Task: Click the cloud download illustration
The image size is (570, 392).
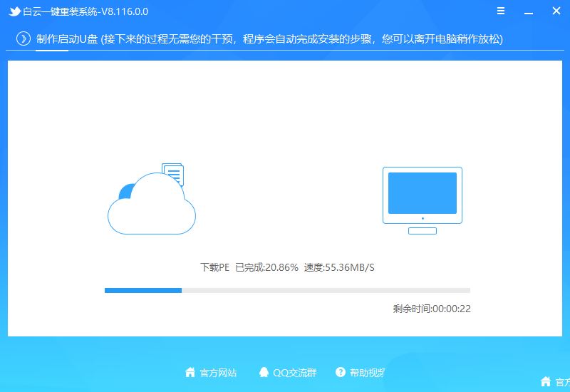Action: [152, 203]
